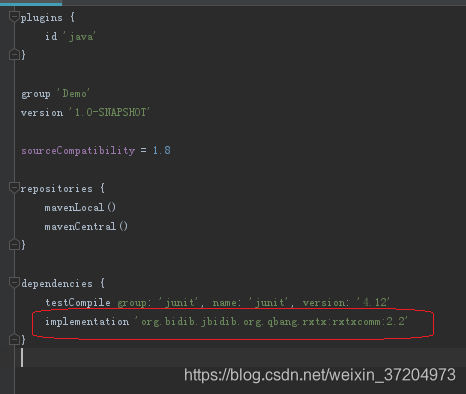The width and height of the screenshot is (466, 394).
Task: Collapse the repositories block fold marker
Action: point(14,188)
